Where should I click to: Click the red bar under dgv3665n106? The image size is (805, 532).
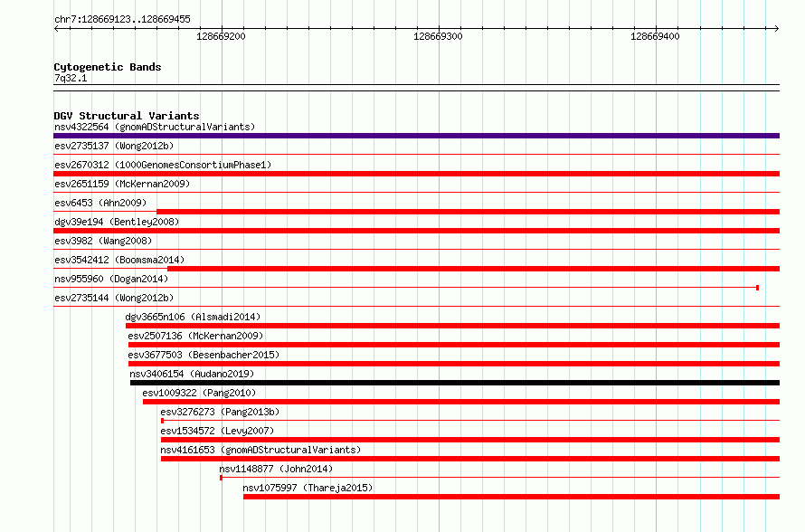click(x=453, y=326)
